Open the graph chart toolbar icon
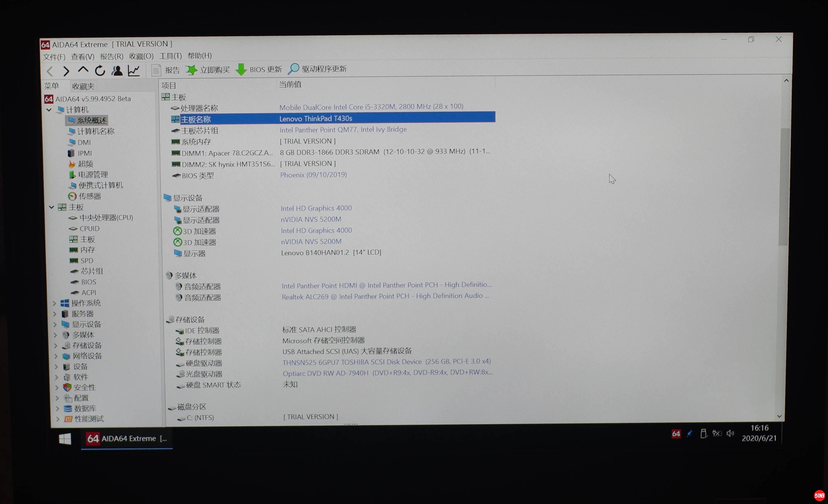 pyautogui.click(x=134, y=71)
